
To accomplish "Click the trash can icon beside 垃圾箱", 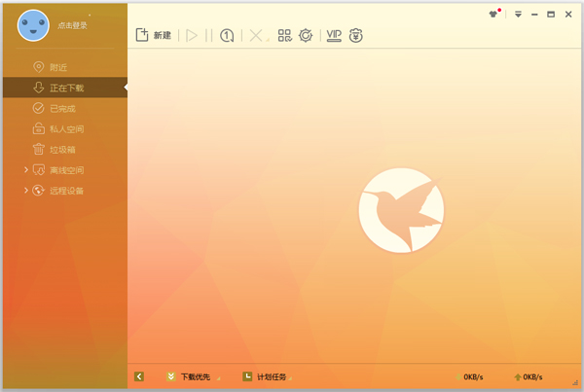I will (38, 149).
